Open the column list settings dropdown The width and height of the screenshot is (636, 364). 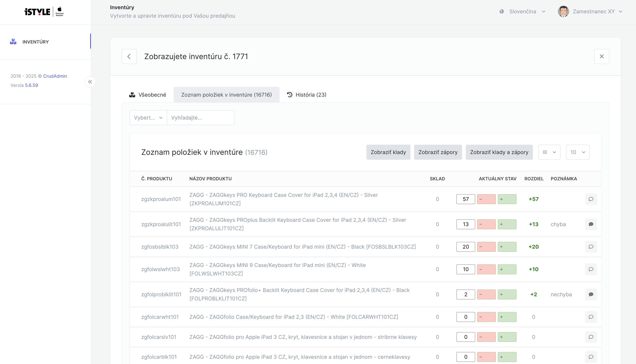pyautogui.click(x=549, y=152)
